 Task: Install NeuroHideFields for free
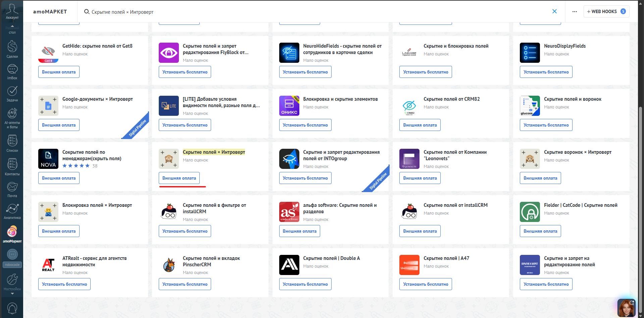pyautogui.click(x=305, y=72)
